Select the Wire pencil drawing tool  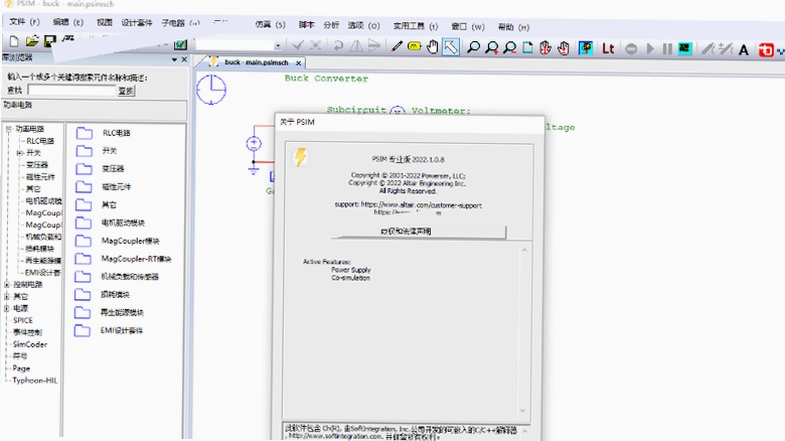[397, 47]
